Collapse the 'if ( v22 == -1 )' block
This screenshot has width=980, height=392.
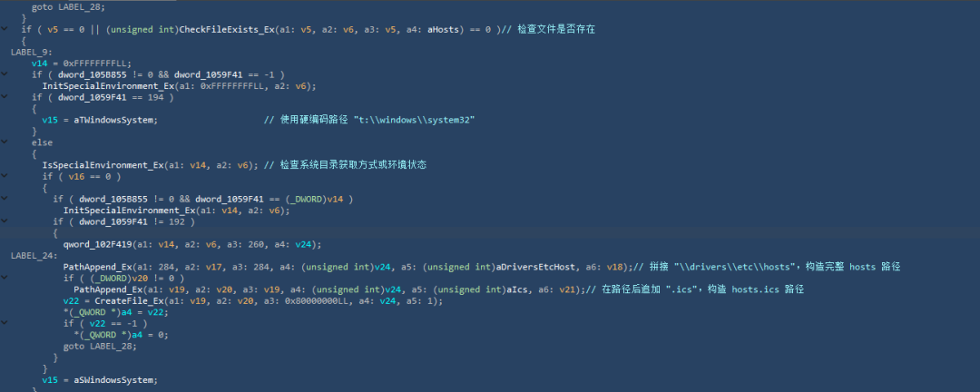coord(5,323)
